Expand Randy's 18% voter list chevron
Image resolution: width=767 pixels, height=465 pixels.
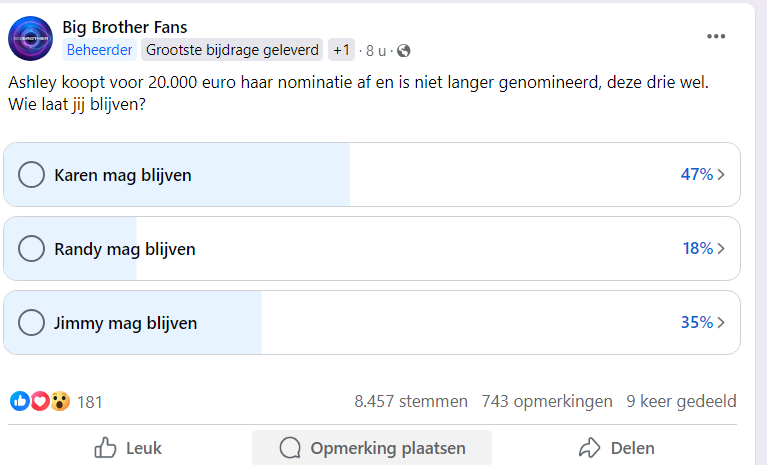[x=722, y=248]
